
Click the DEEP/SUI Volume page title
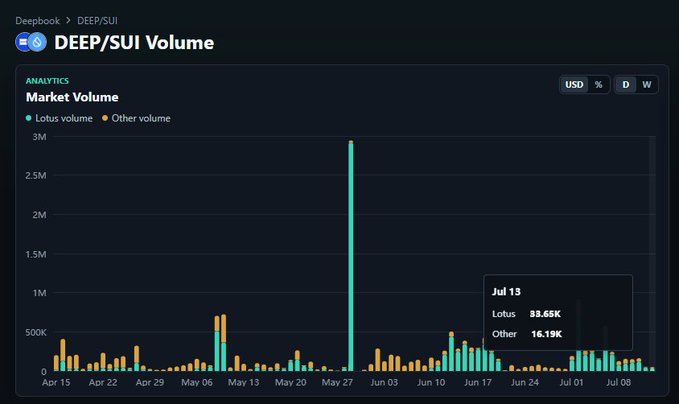tap(134, 42)
